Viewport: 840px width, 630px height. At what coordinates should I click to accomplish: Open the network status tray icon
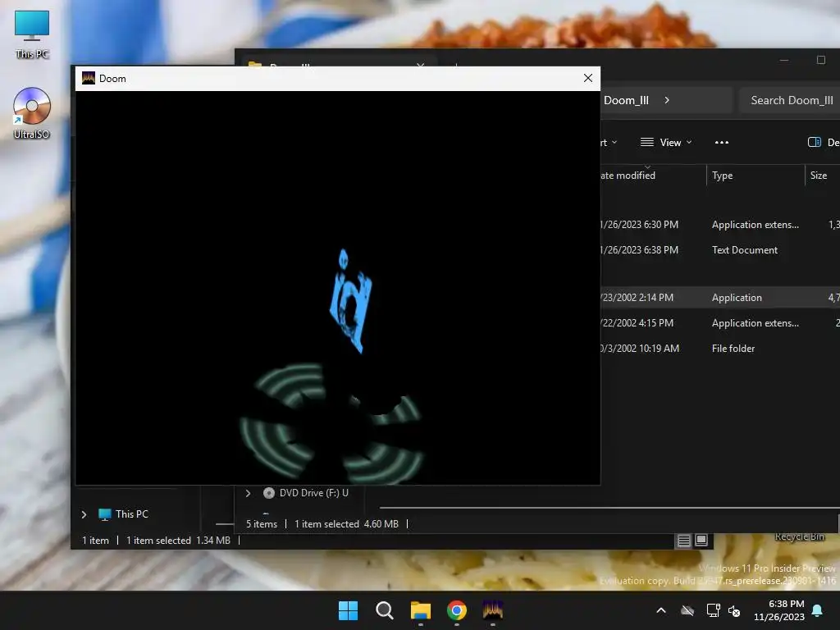pyautogui.click(x=713, y=610)
